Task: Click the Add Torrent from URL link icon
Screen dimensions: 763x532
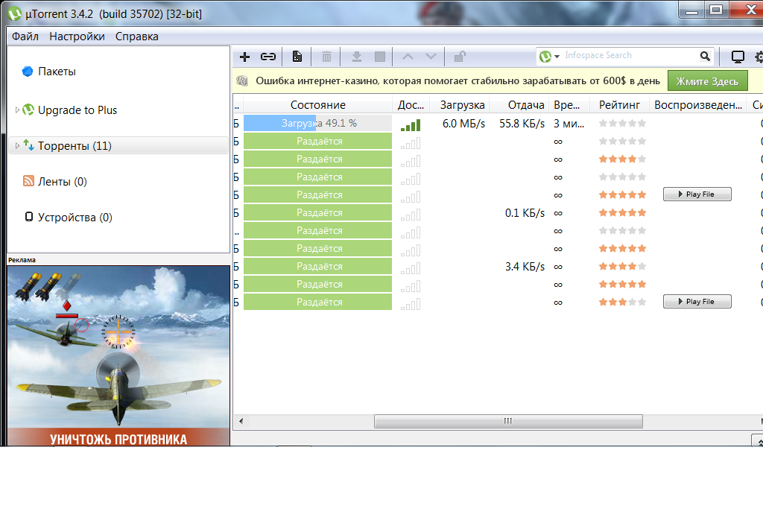Action: [268, 57]
